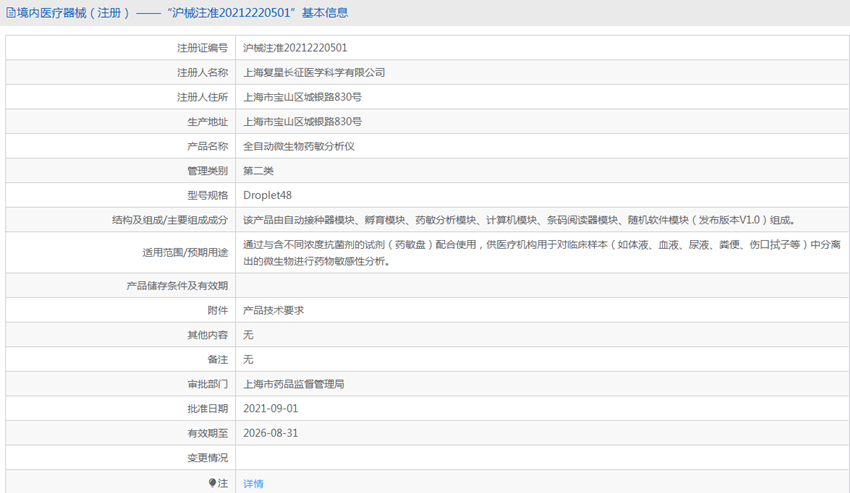
Task: Click approval date 2021-09-01
Action: [x=271, y=408]
